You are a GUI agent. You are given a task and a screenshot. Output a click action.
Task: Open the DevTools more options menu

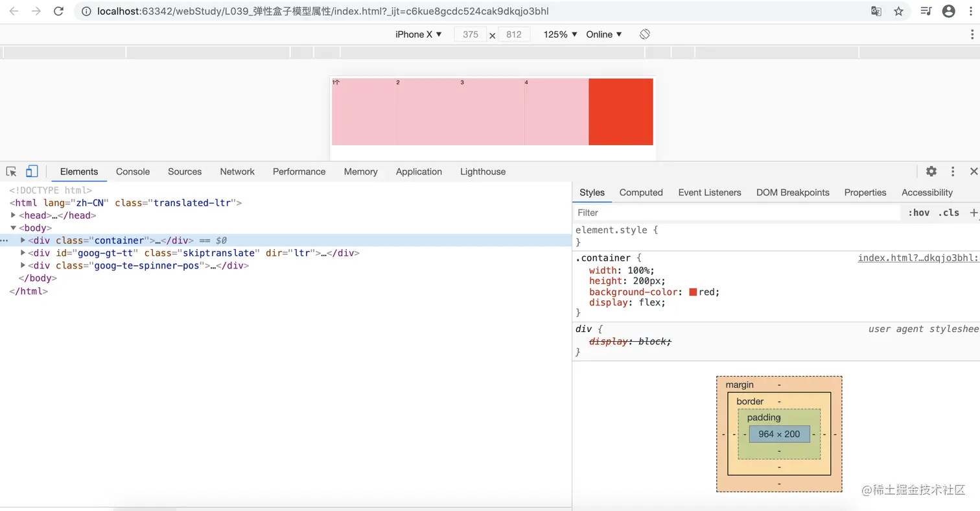click(953, 172)
